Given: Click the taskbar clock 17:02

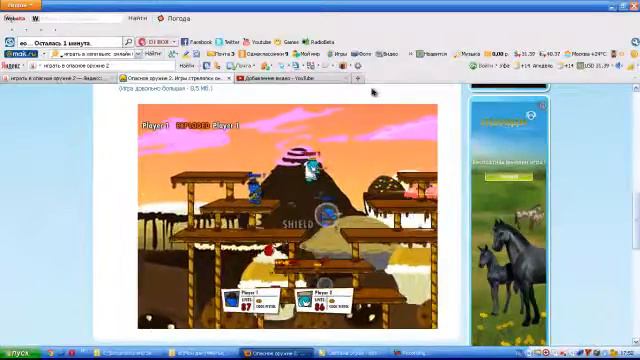Looking at the screenshot, I should pos(627,353).
